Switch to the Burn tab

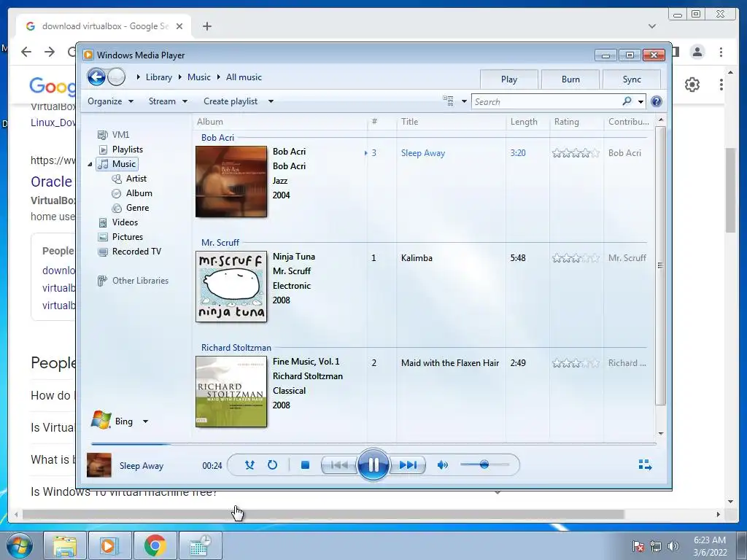(570, 79)
